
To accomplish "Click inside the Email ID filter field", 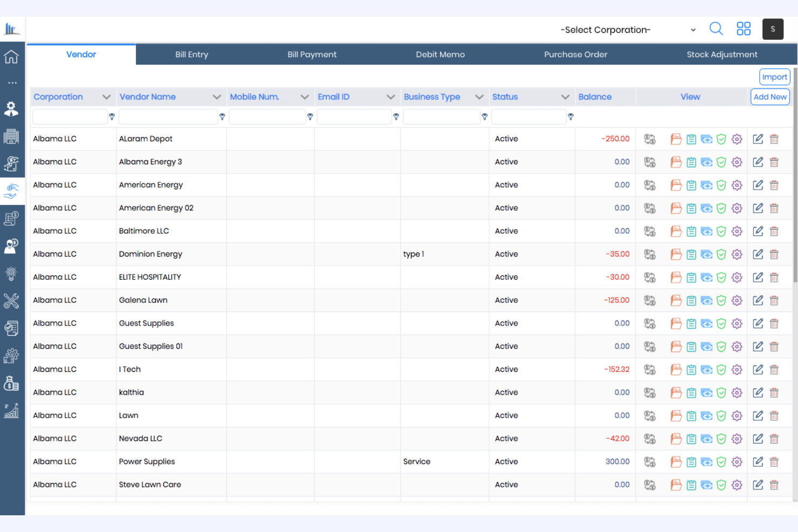I will pyautogui.click(x=353, y=116).
